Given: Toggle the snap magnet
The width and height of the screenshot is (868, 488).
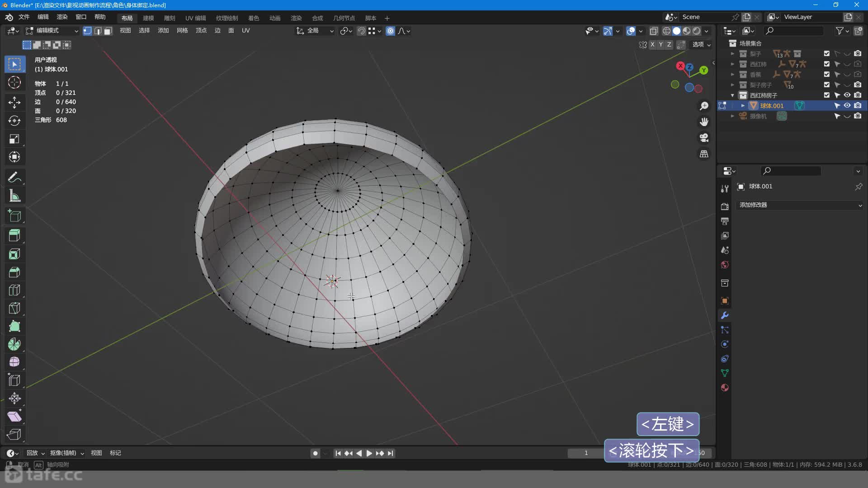Looking at the screenshot, I should 361,31.
